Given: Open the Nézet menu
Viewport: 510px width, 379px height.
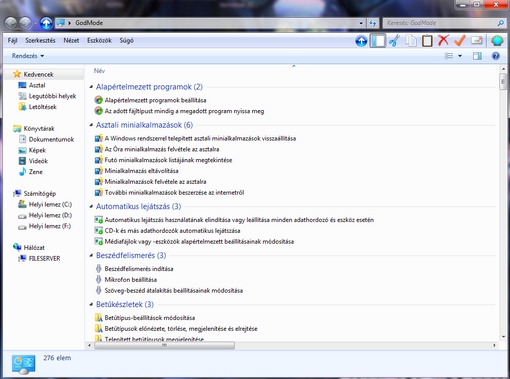Looking at the screenshot, I should pos(71,41).
